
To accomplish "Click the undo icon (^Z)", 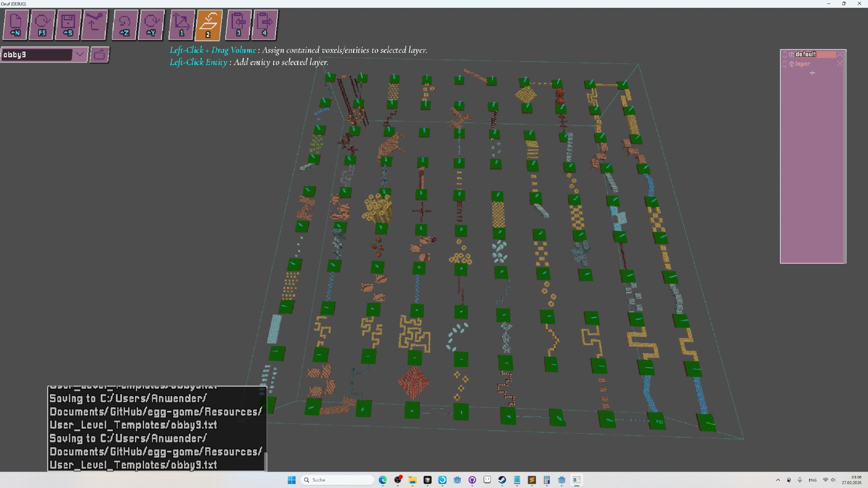I will click(x=125, y=24).
